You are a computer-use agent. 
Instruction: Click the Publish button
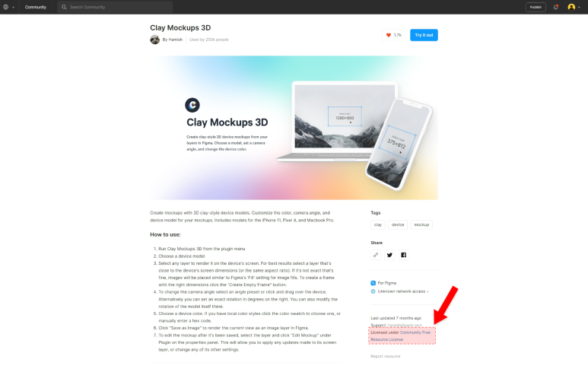coord(536,7)
